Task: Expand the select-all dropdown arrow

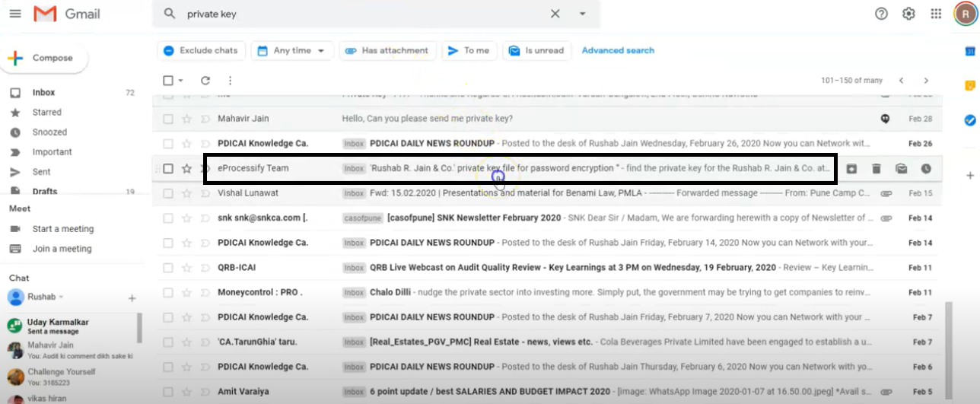Action: click(x=180, y=80)
